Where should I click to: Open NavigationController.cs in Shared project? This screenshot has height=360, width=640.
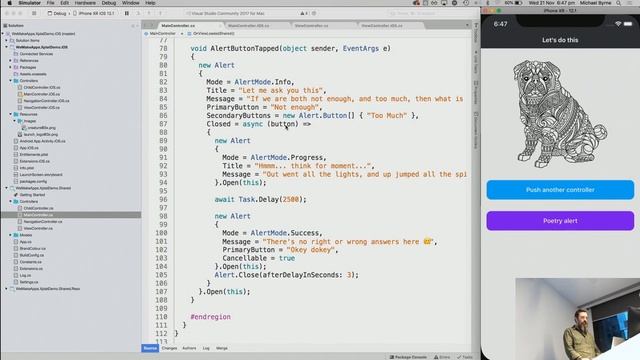(43, 222)
